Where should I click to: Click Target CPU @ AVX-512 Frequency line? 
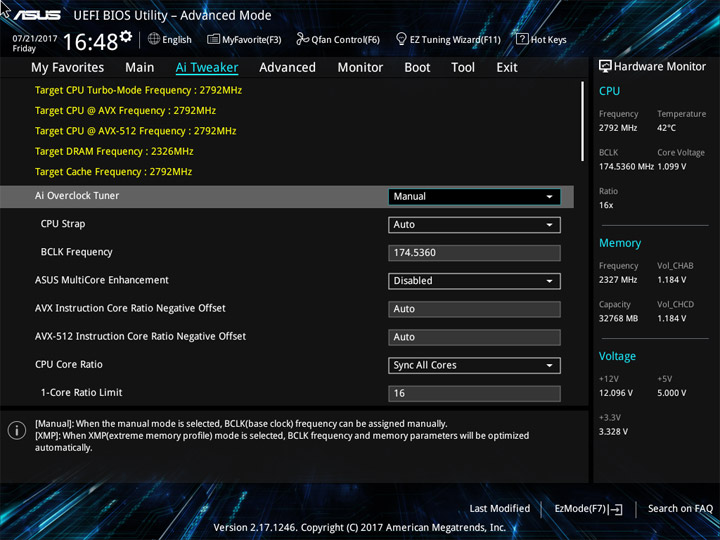tap(135, 131)
